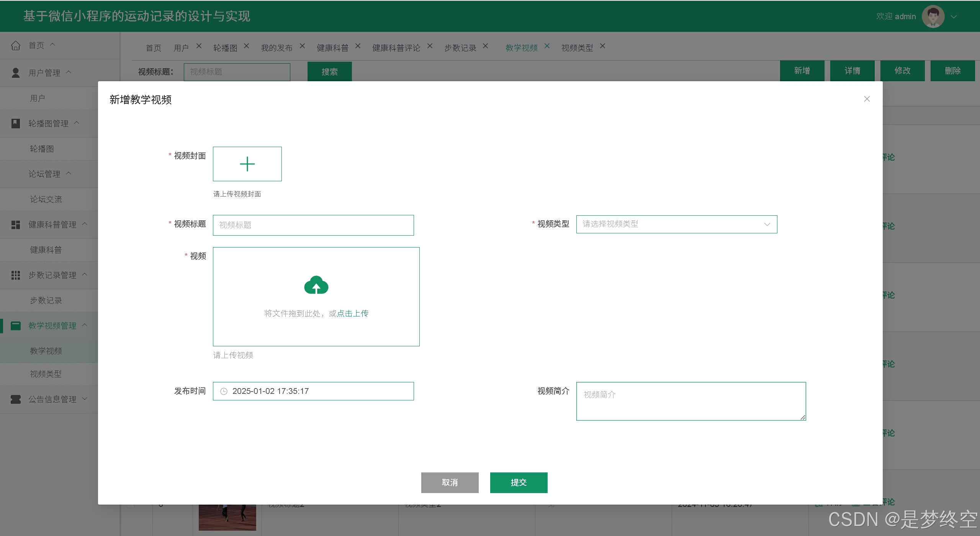Click the cloud upload icon for video
980x536 pixels.
[316, 285]
